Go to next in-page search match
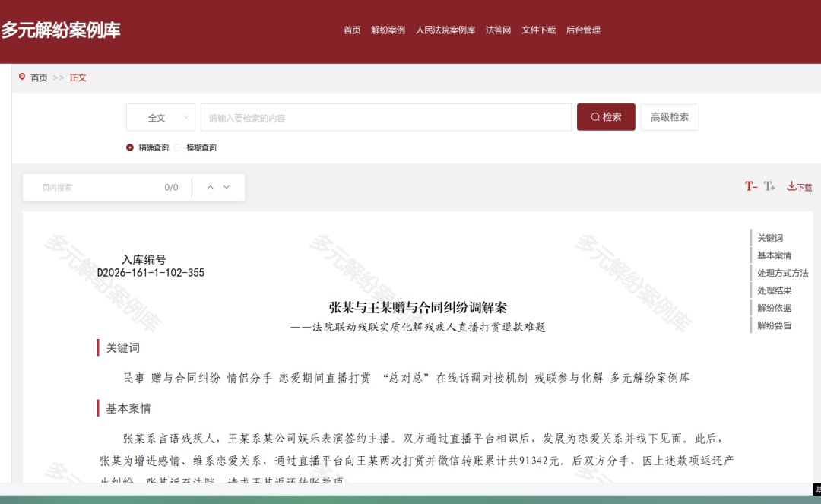The image size is (821, 504). (x=227, y=187)
